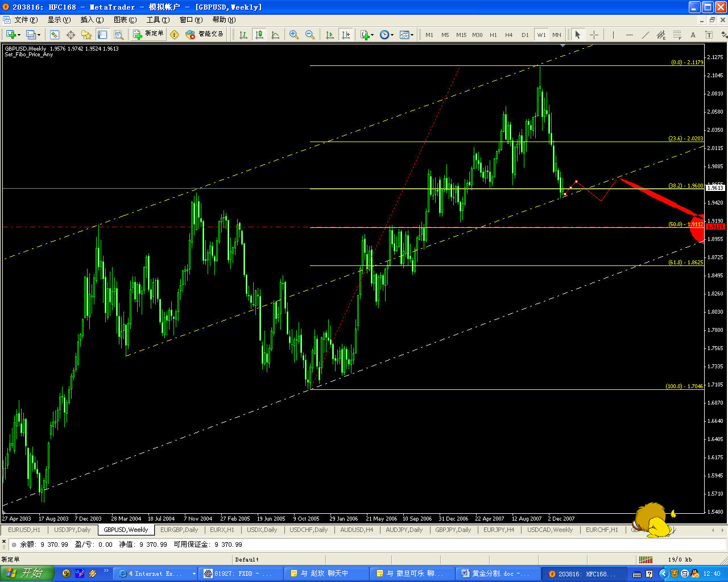The image size is (728, 582).
Task: Switch to the AUDUSD,H4 chart tab
Action: pos(357,530)
